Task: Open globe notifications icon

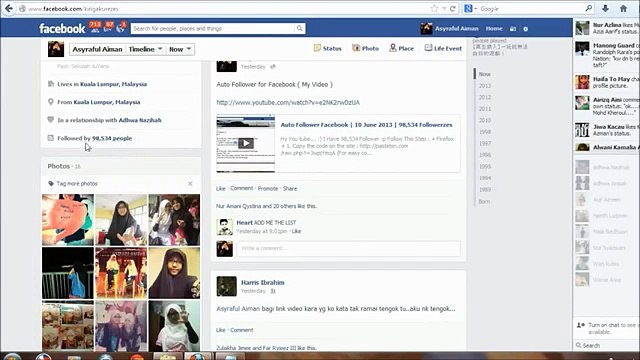Action: coord(121,28)
